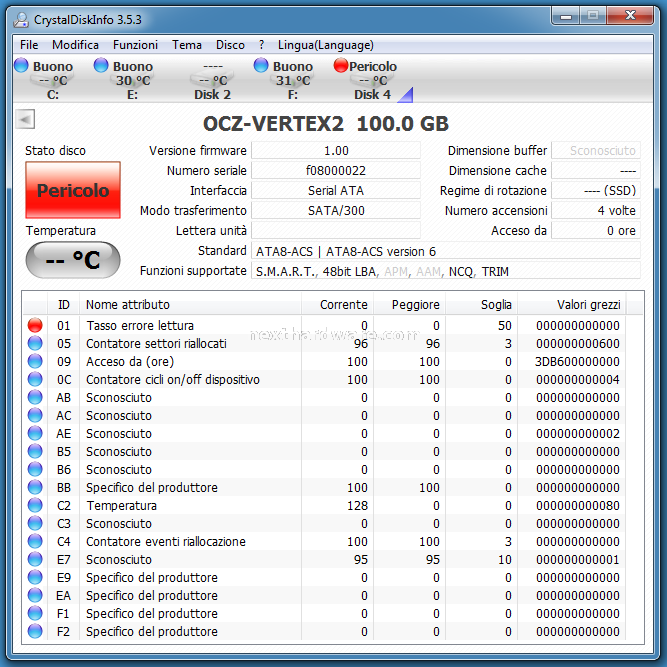The image size is (667, 667).
Task: Click blue status icon for attribute C3
Action: pyautogui.click(x=35, y=523)
